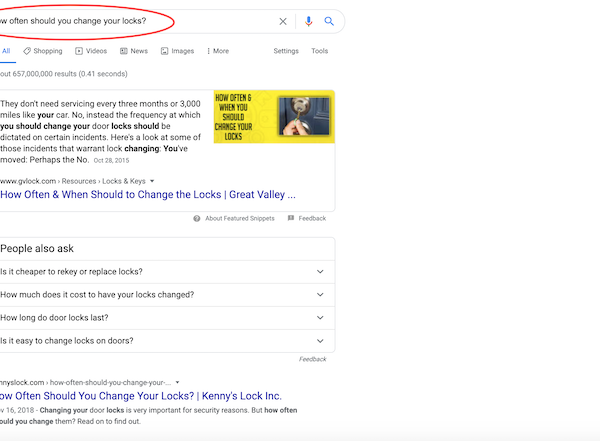Image resolution: width=600 pixels, height=441 pixels.
Task: Open the Settings menu
Action: coord(286,51)
